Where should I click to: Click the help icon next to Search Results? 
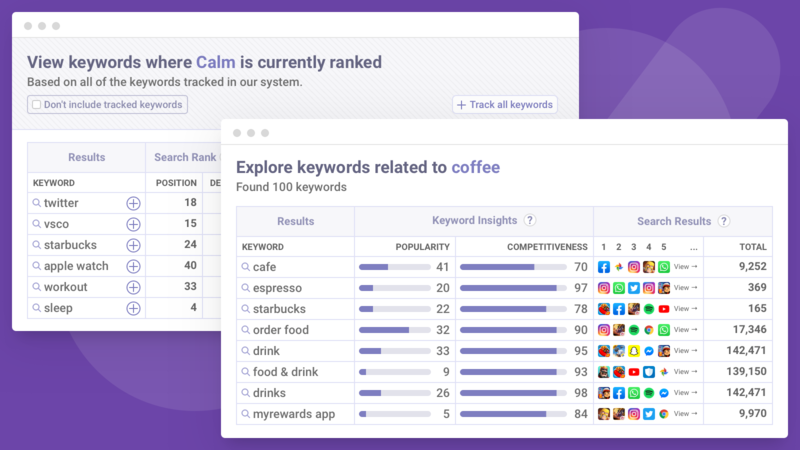tap(723, 221)
